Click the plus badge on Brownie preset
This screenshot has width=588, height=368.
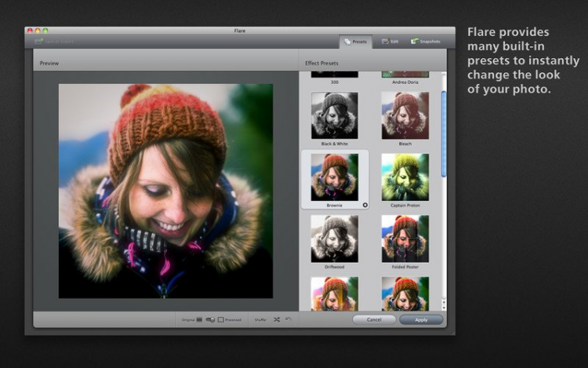(x=365, y=206)
